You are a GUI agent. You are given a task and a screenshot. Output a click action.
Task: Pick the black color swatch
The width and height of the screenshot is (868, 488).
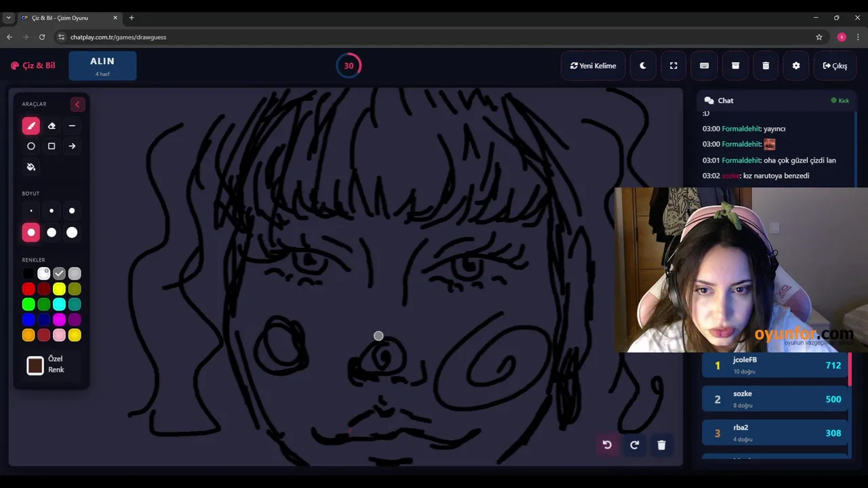(28, 274)
